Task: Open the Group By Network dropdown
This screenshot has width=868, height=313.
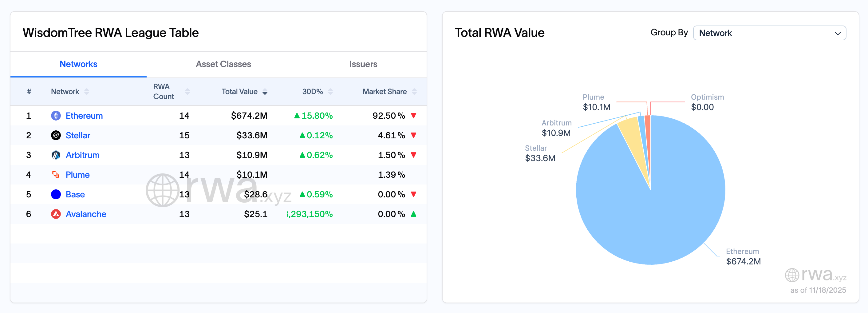Action: (x=769, y=33)
